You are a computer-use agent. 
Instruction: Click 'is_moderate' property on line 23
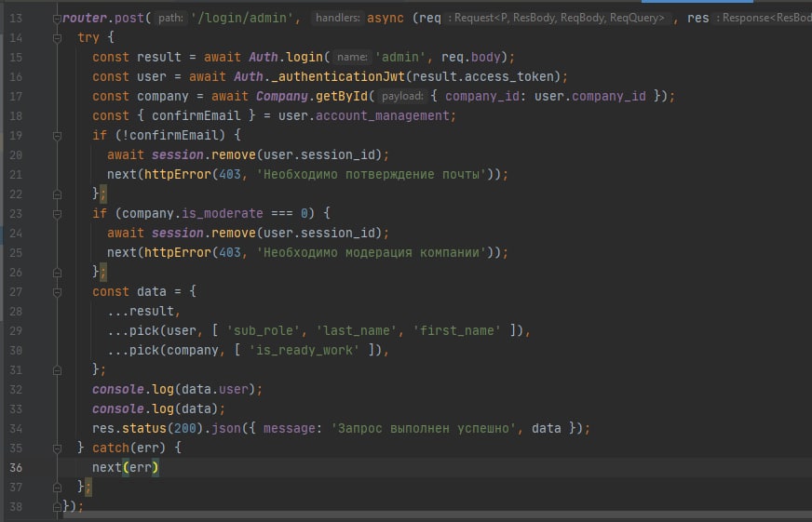[223, 214]
